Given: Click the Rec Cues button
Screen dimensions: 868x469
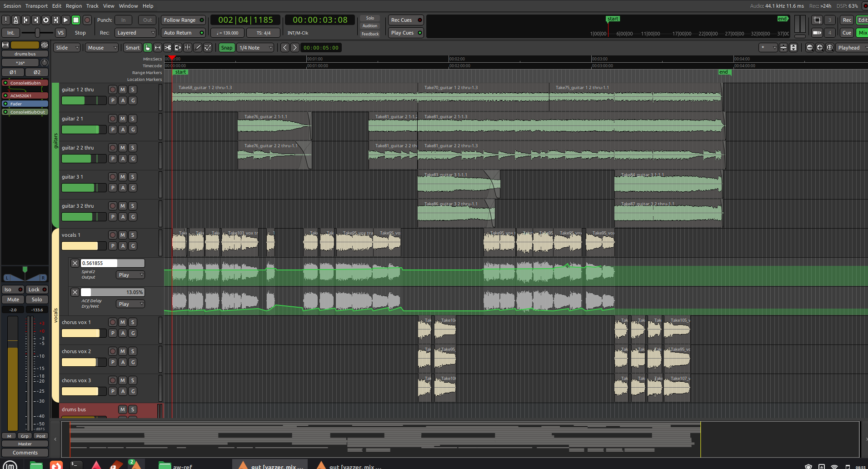Looking at the screenshot, I should pyautogui.click(x=405, y=20).
